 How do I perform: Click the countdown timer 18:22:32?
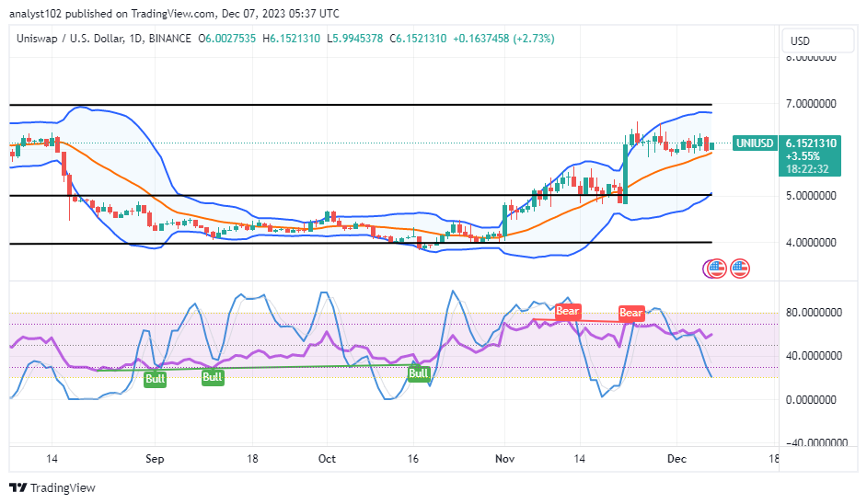point(807,169)
